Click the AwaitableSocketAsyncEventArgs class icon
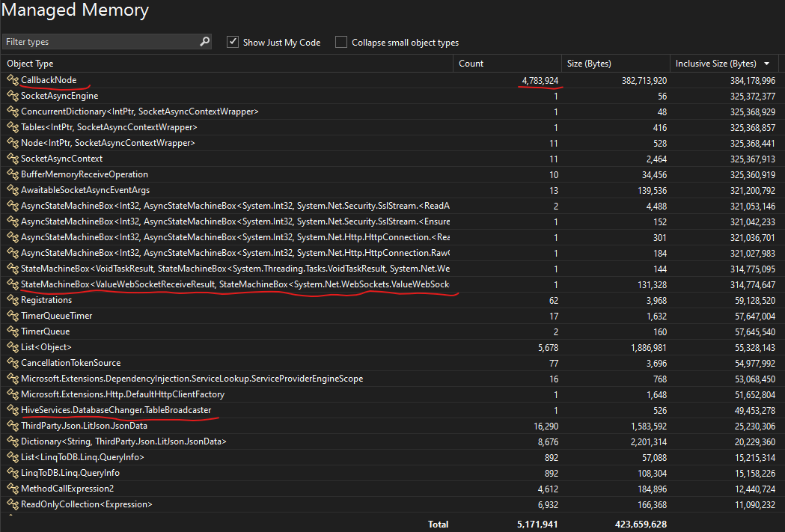The image size is (785, 532). (12, 190)
